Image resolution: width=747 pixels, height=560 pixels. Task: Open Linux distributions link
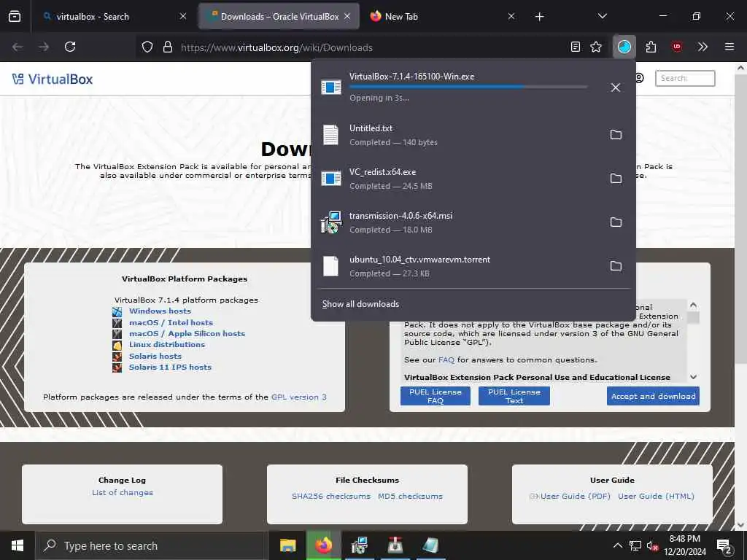tap(167, 344)
